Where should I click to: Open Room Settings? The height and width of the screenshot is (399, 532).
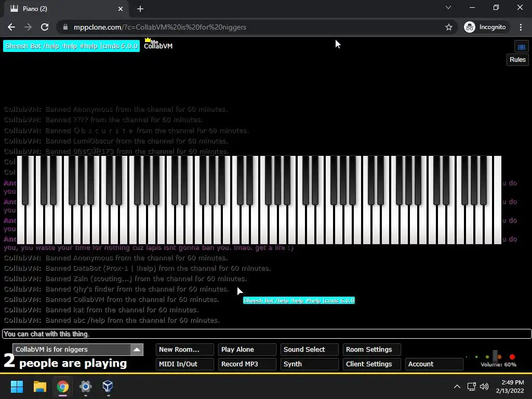pos(372,350)
